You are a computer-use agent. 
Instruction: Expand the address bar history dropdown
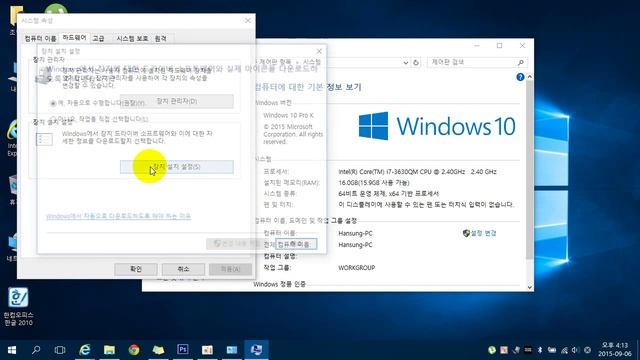(405, 62)
